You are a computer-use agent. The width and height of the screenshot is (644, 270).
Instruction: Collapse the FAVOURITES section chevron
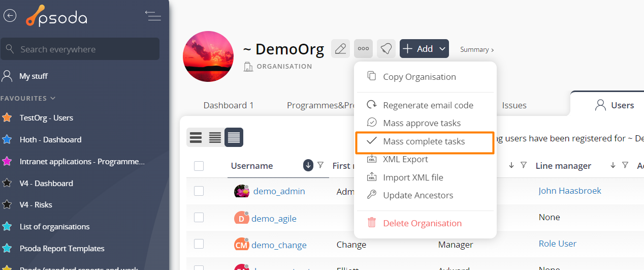pos(53,98)
